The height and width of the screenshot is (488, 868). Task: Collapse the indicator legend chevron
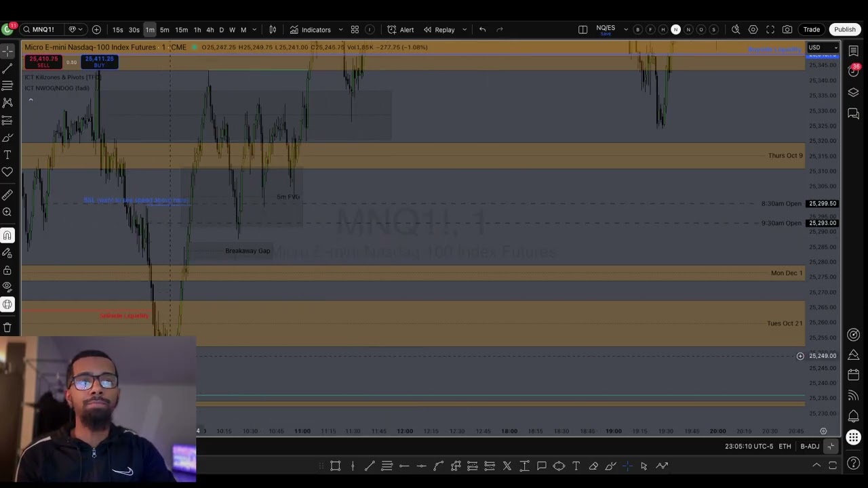31,100
